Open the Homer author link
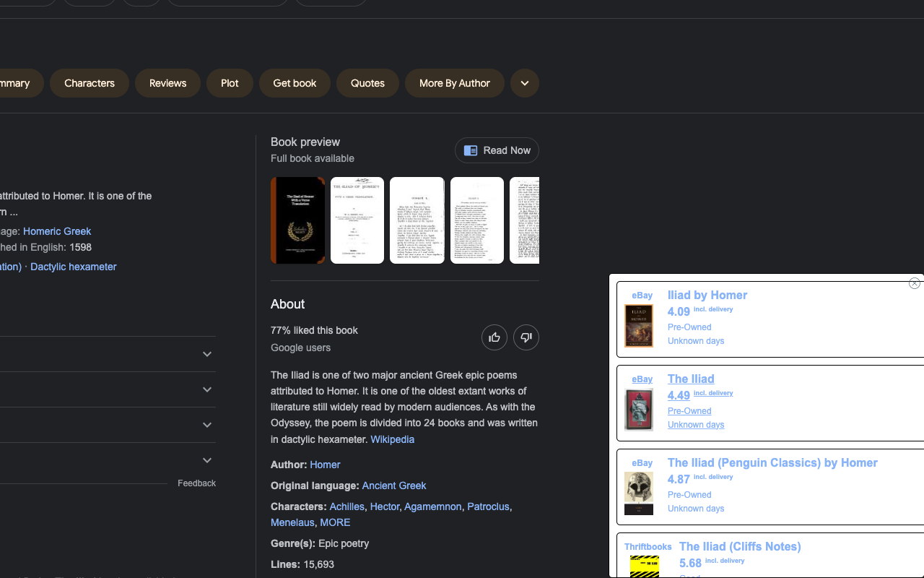 (x=325, y=465)
